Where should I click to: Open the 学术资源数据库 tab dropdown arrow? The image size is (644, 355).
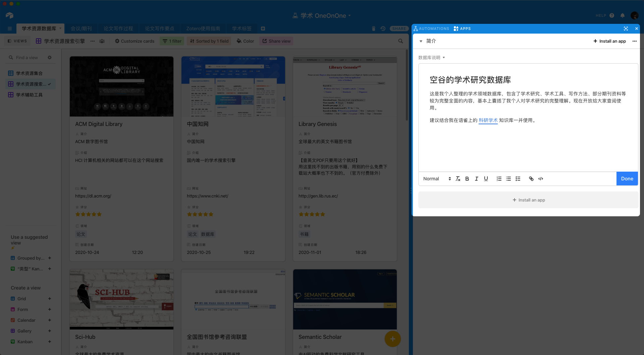coord(60,28)
